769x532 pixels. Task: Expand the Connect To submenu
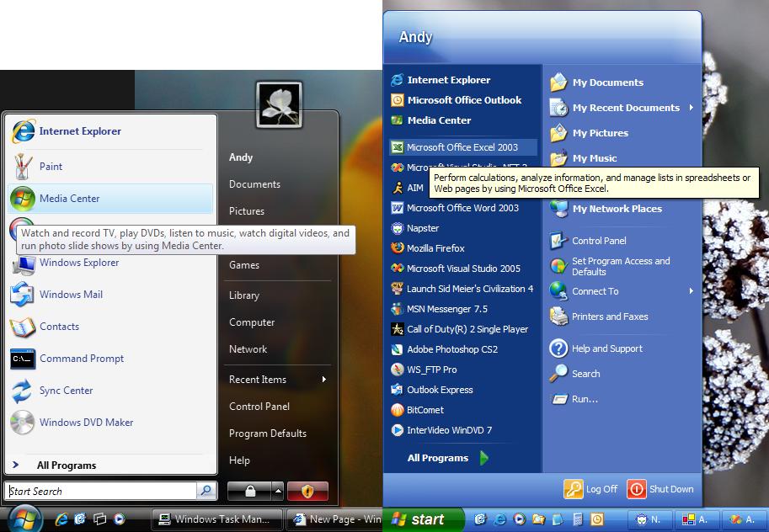tap(691, 291)
